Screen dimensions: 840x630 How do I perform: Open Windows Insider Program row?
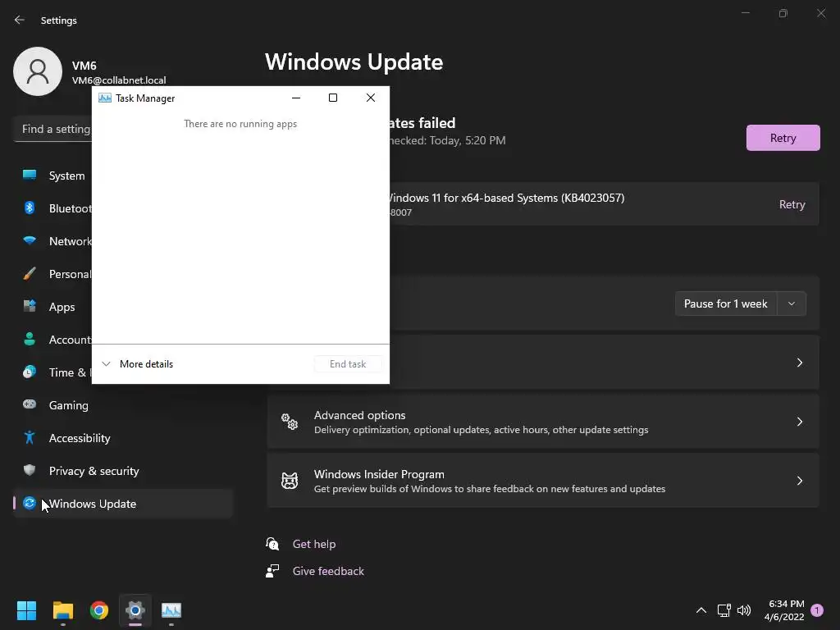pos(543,481)
